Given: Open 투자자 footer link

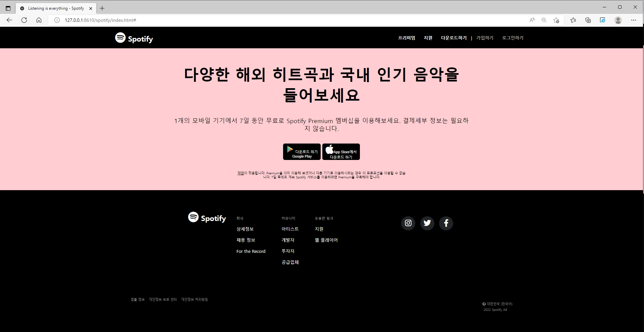Looking at the screenshot, I should (288, 251).
